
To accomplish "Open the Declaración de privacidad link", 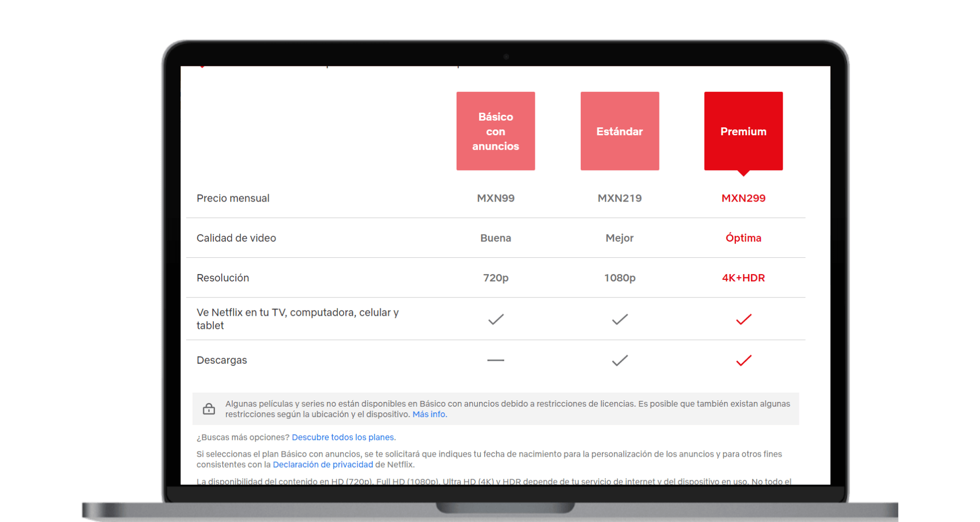I will click(x=322, y=465).
